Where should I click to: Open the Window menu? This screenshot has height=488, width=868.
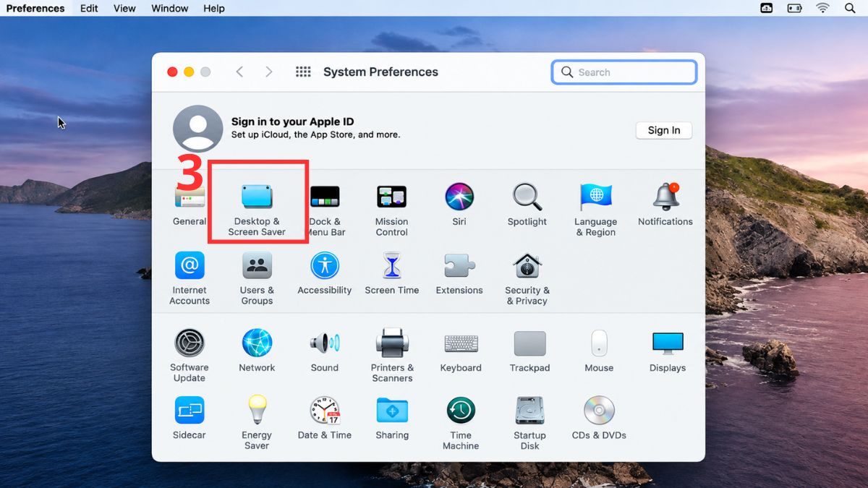coord(170,9)
